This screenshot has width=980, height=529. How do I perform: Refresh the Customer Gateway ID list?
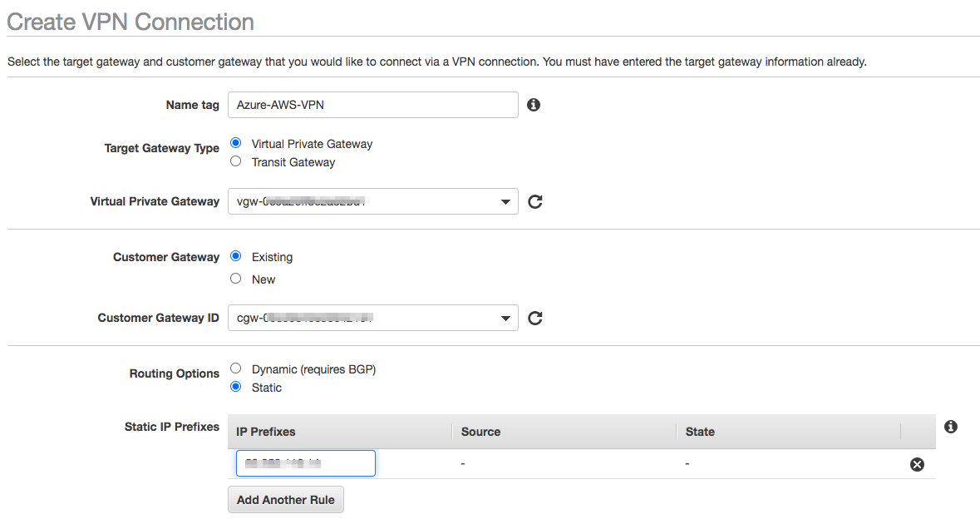[x=534, y=318]
